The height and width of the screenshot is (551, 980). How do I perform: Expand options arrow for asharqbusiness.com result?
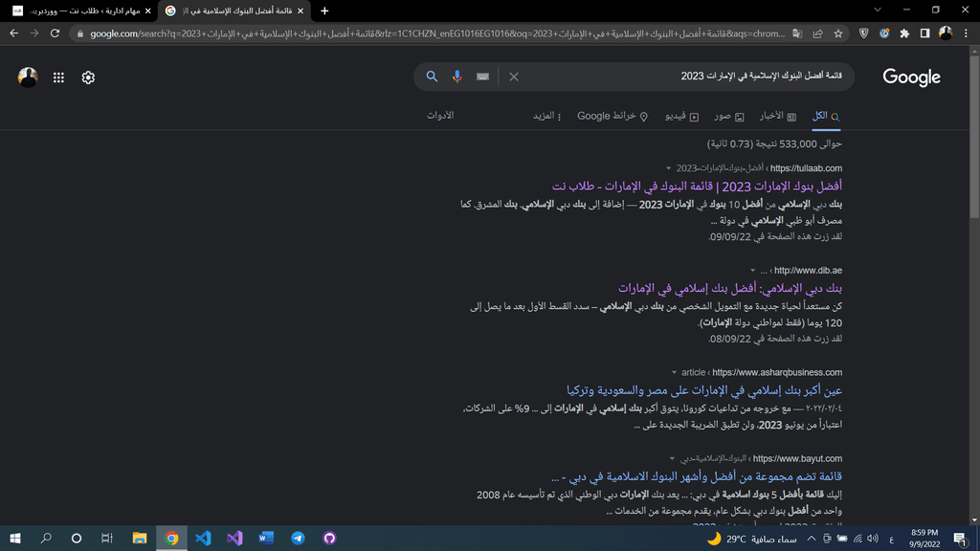point(674,372)
